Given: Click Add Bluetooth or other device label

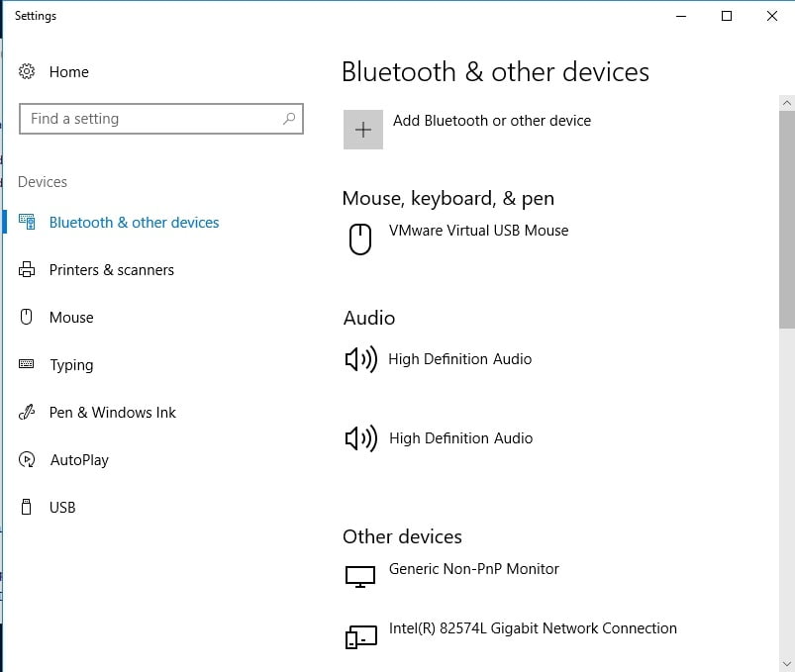Looking at the screenshot, I should (x=492, y=121).
